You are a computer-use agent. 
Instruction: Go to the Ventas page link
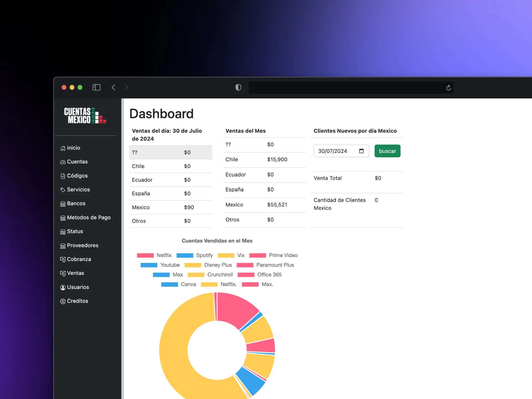pos(72,273)
